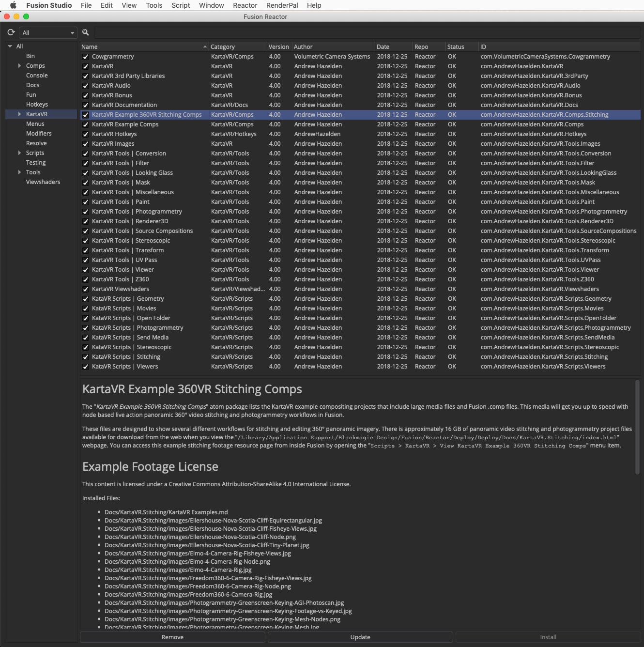Toggle the KartaVR Viewshaders checkbox
The height and width of the screenshot is (647, 644).
coord(86,289)
